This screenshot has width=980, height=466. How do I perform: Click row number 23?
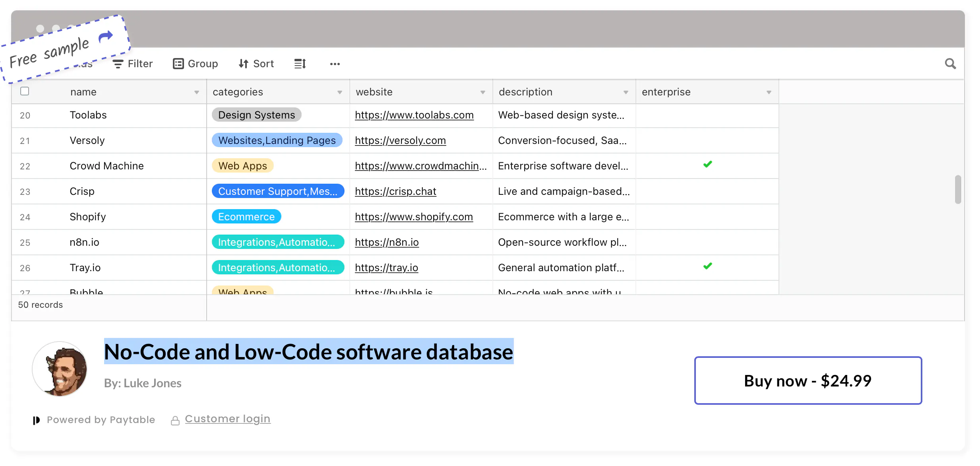[25, 192]
